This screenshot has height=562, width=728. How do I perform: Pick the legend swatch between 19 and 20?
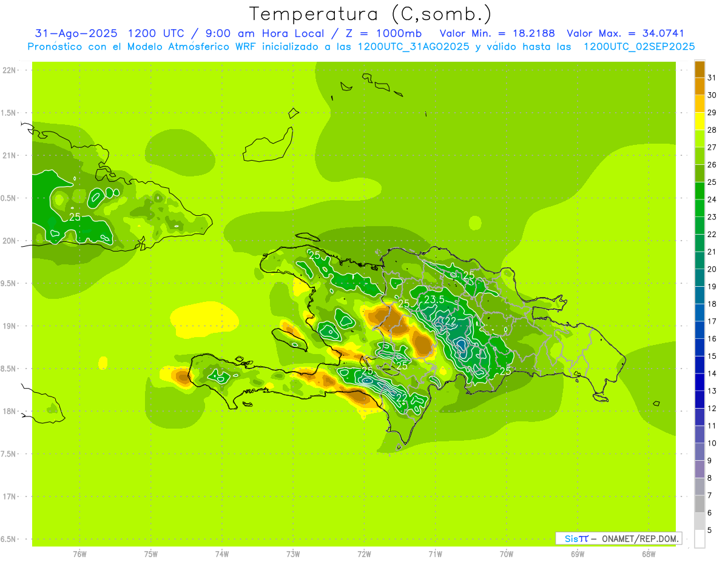[699, 278]
